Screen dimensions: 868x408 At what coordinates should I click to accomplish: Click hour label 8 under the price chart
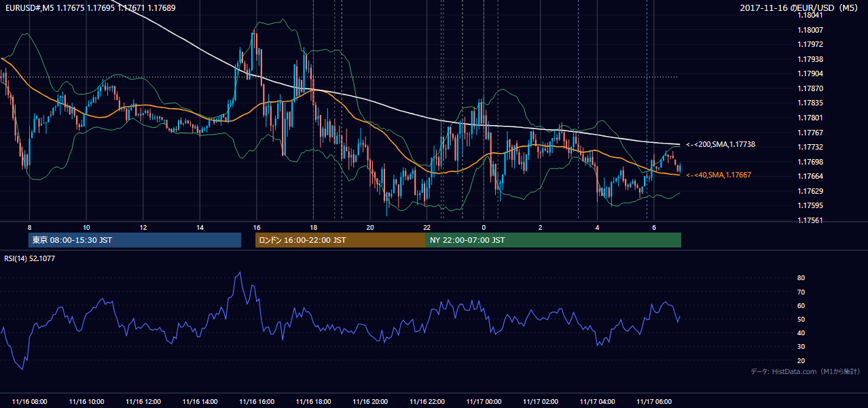point(29,227)
